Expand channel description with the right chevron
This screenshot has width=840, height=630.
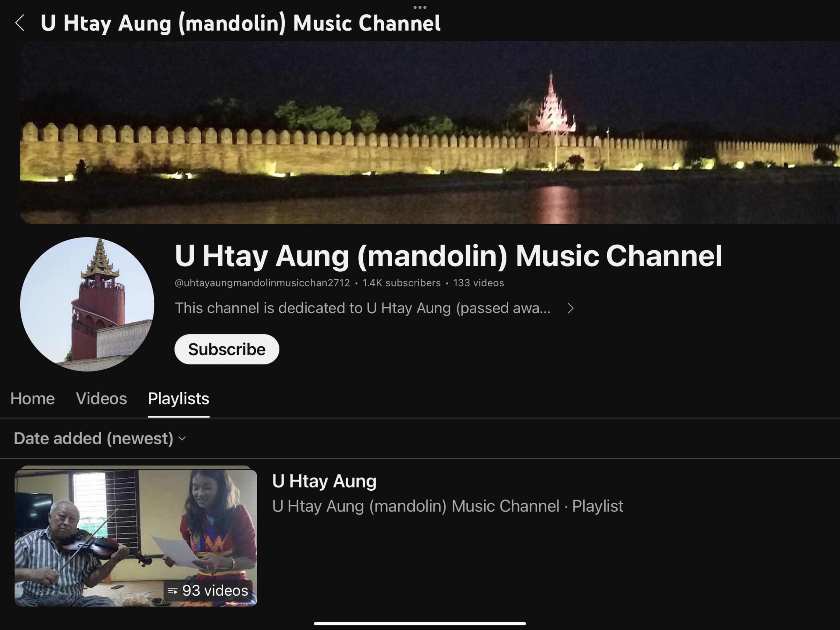(570, 308)
